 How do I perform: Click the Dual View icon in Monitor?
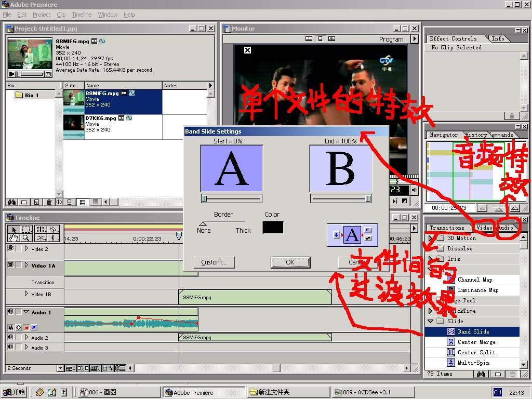click(x=309, y=38)
